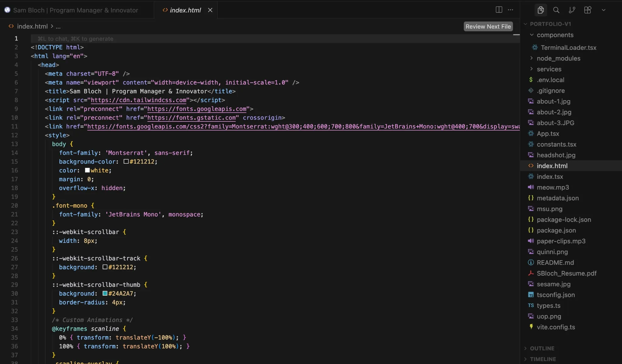Click line number 34 in the gutter
This screenshot has width=622, height=364.
click(x=15, y=329)
